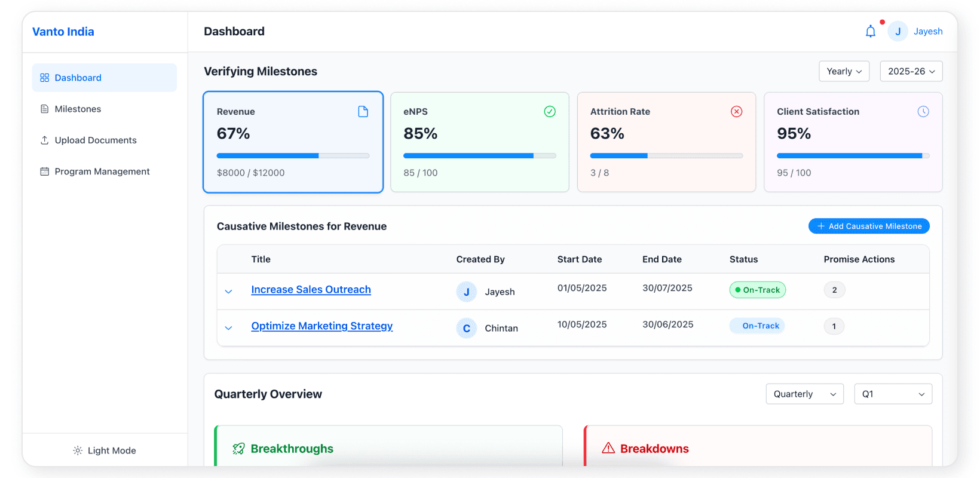Click the rocket icon next to Breakthroughs
Image resolution: width=980 pixels, height=478 pixels.
(238, 449)
